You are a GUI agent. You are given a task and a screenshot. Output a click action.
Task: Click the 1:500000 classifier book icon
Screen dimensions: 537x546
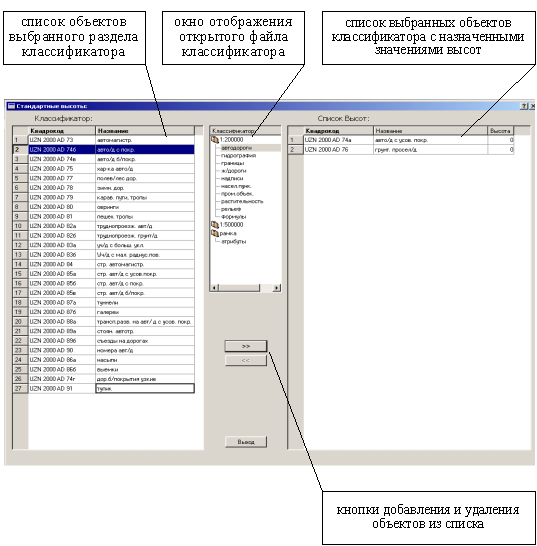(x=215, y=225)
